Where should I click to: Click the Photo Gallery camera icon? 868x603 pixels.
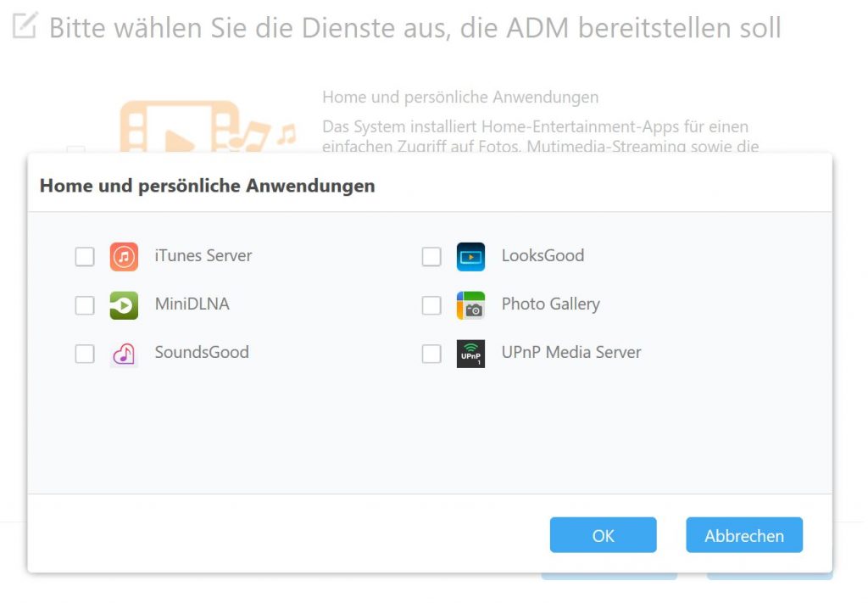click(470, 305)
